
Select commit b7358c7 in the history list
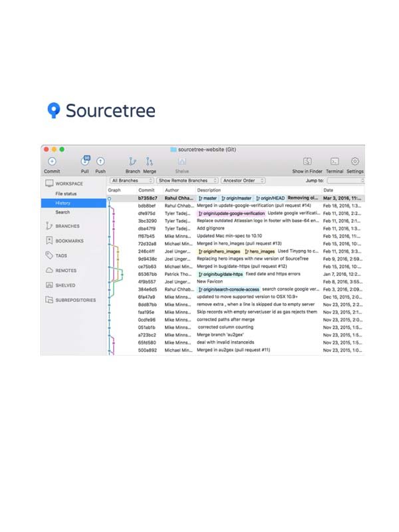(147, 198)
